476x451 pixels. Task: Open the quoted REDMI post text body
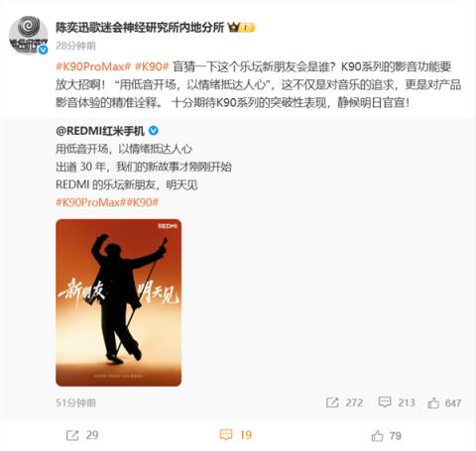[144, 167]
